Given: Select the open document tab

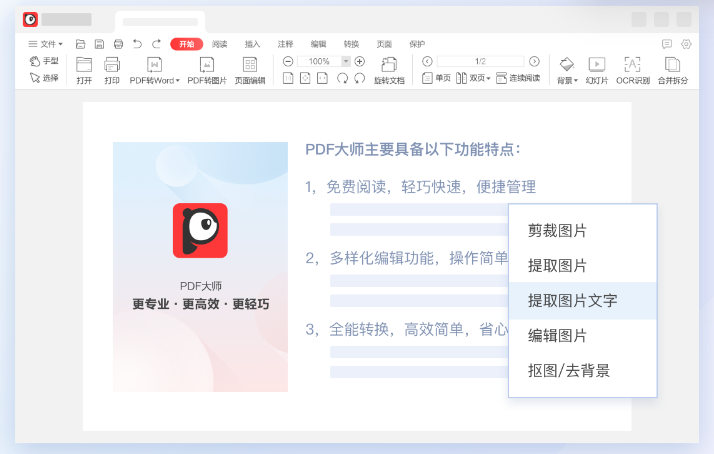Looking at the screenshot, I should point(160,22).
